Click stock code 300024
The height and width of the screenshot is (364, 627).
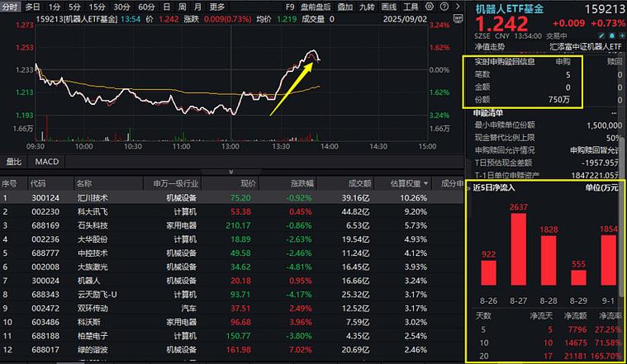tap(45, 281)
